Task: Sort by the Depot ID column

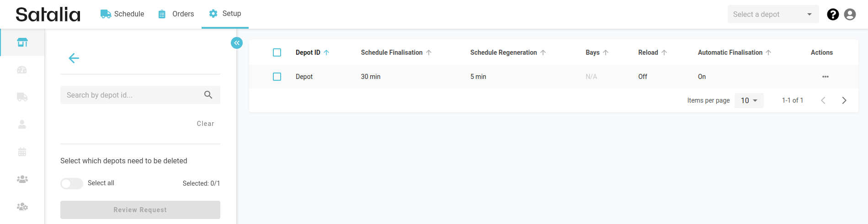Action: 308,52
